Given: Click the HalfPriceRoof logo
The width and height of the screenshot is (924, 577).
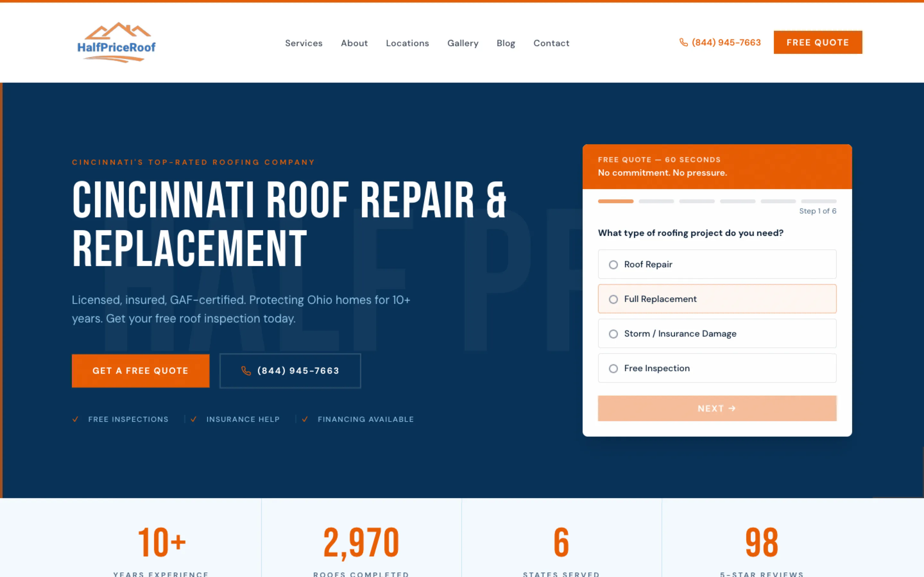Looking at the screenshot, I should [116, 42].
